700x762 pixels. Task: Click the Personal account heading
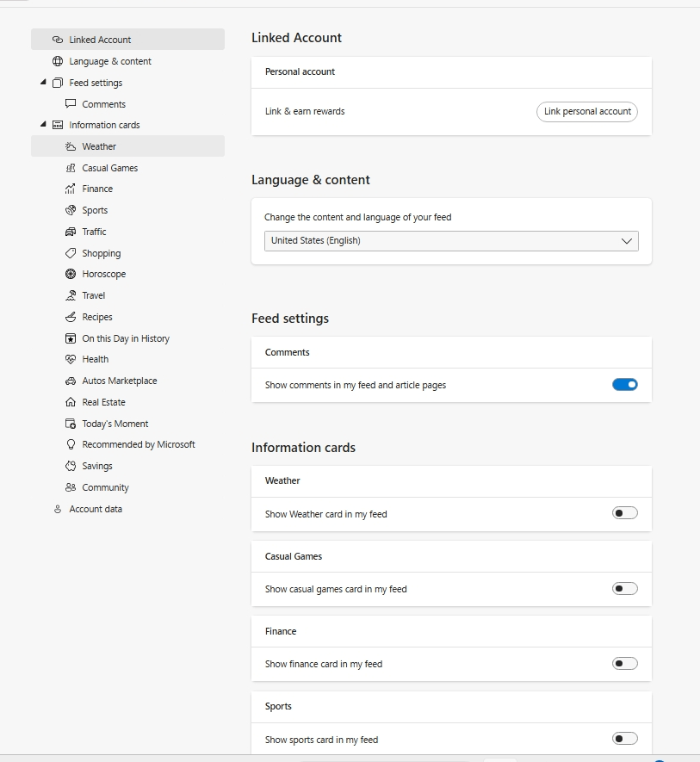[300, 72]
